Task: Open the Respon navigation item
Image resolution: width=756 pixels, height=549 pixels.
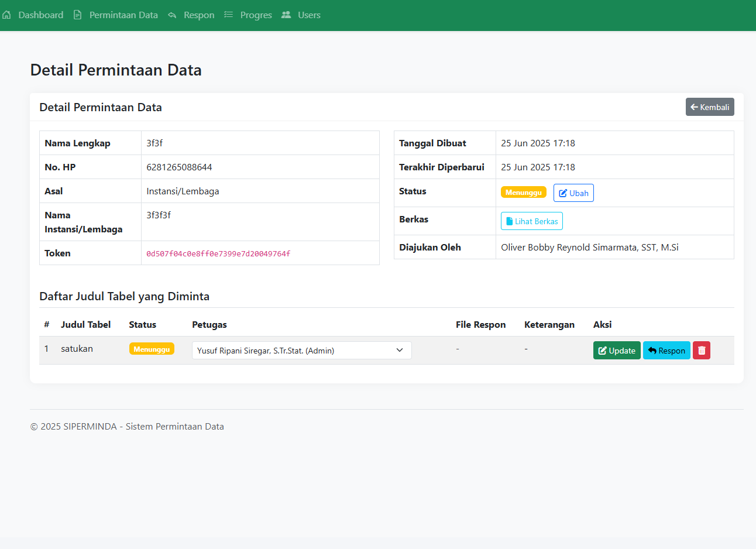Action: coord(199,15)
